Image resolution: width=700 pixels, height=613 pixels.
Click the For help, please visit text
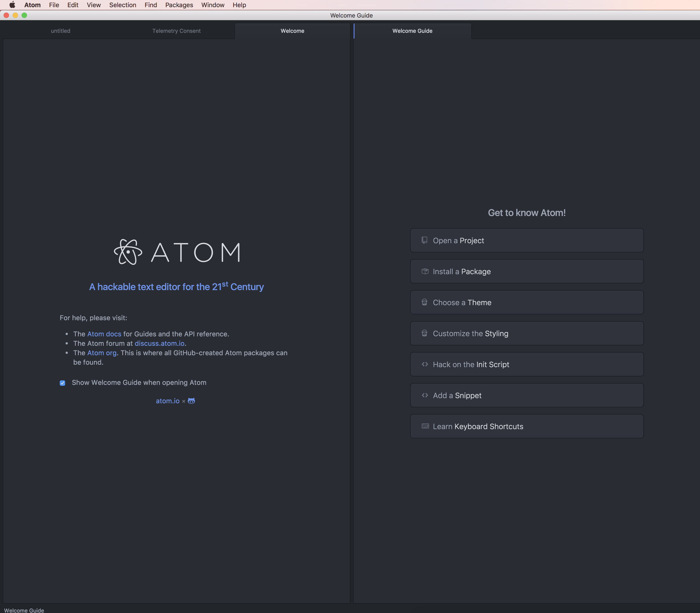tap(93, 318)
